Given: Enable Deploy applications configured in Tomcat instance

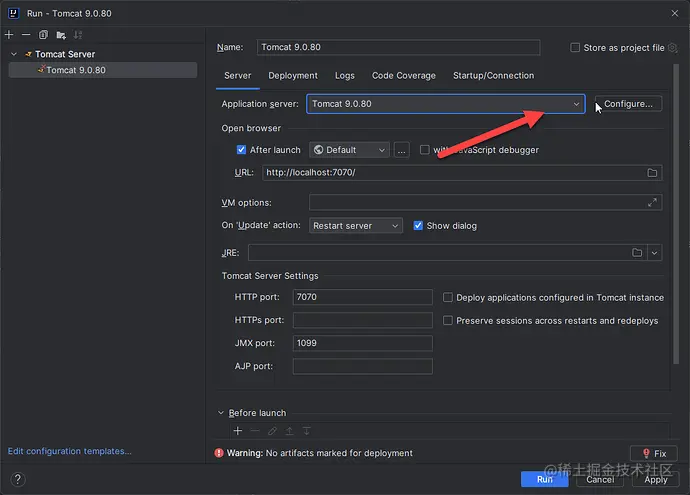Looking at the screenshot, I should (448, 297).
